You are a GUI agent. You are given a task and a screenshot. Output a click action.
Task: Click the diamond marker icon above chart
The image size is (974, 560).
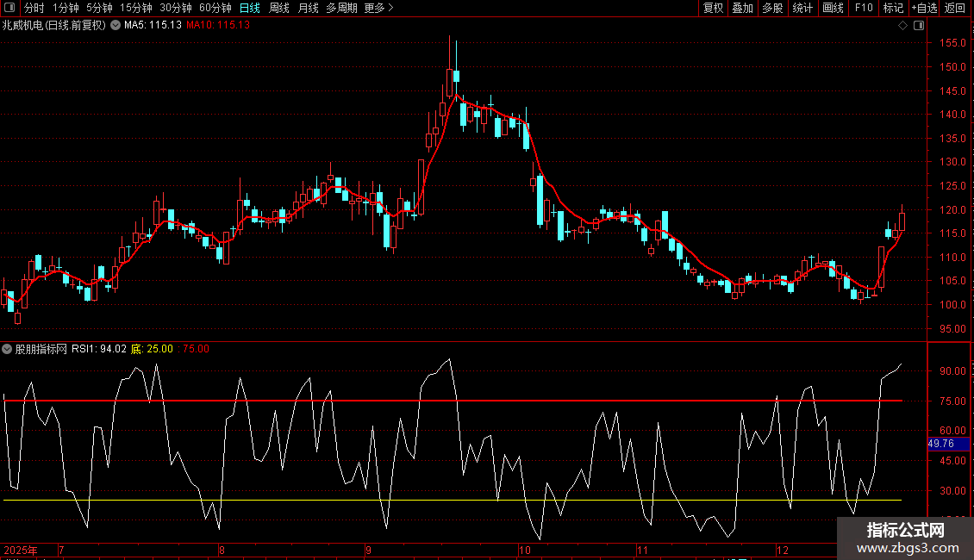click(902, 26)
